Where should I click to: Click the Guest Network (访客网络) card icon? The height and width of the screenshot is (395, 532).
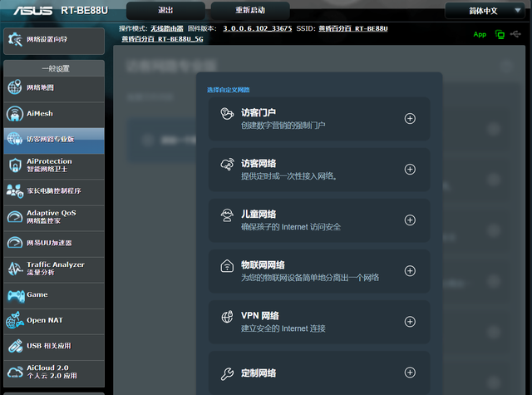coord(227,165)
